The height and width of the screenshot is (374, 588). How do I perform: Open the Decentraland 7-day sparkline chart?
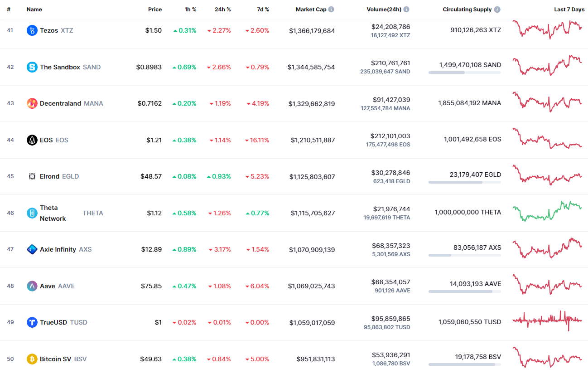point(547,102)
